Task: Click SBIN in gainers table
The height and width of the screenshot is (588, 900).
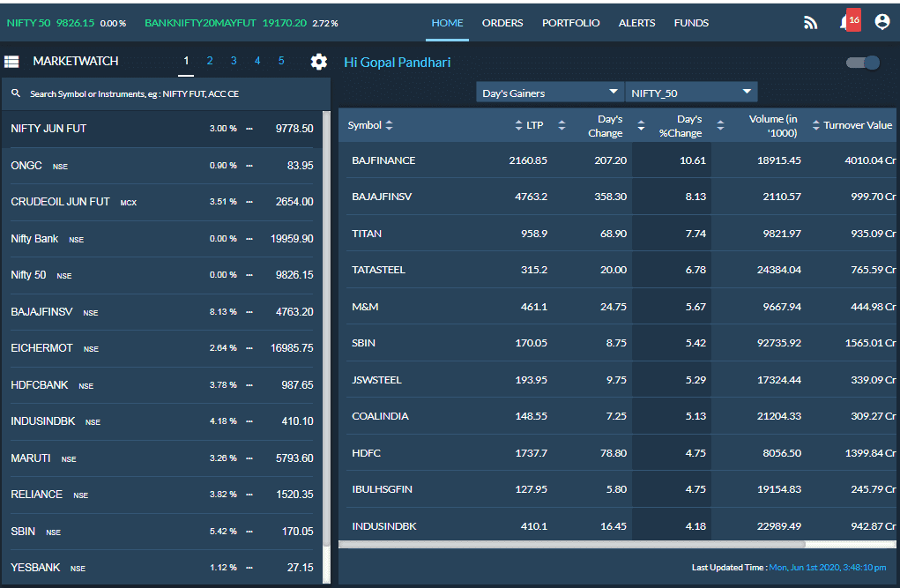Action: pos(363,343)
